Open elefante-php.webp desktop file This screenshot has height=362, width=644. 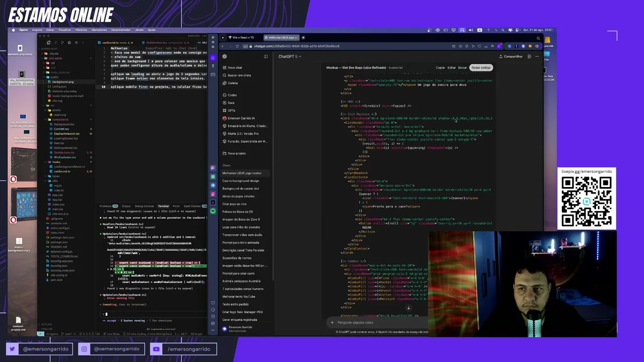coord(20,50)
